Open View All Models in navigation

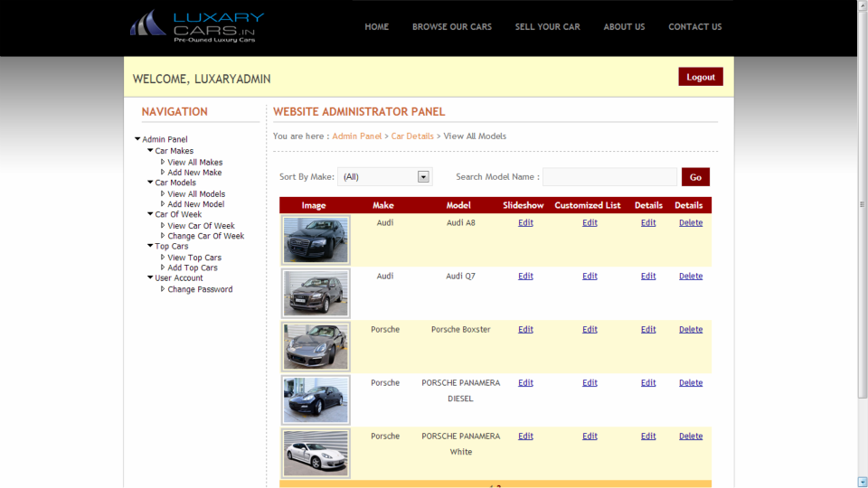196,193
